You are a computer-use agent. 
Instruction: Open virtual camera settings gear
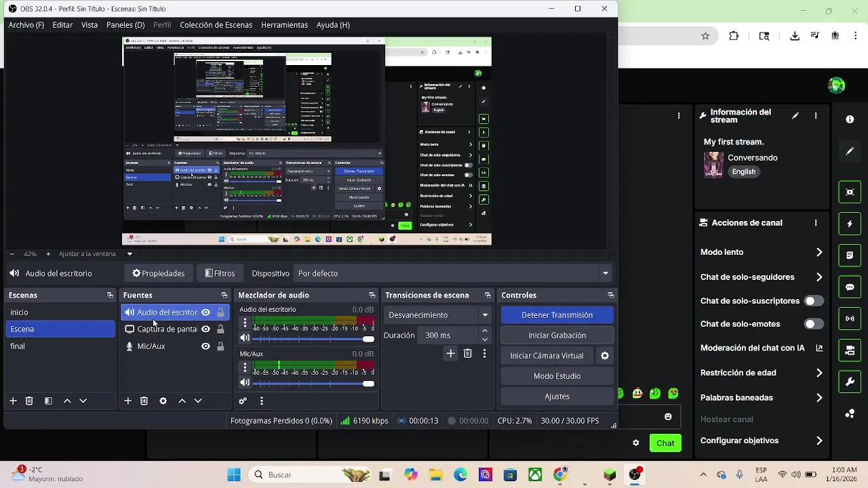(x=605, y=356)
